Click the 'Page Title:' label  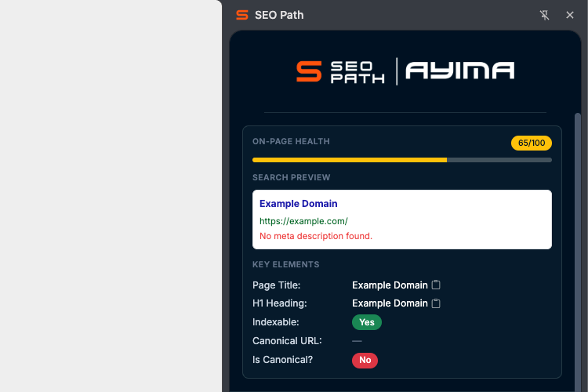[x=277, y=285]
